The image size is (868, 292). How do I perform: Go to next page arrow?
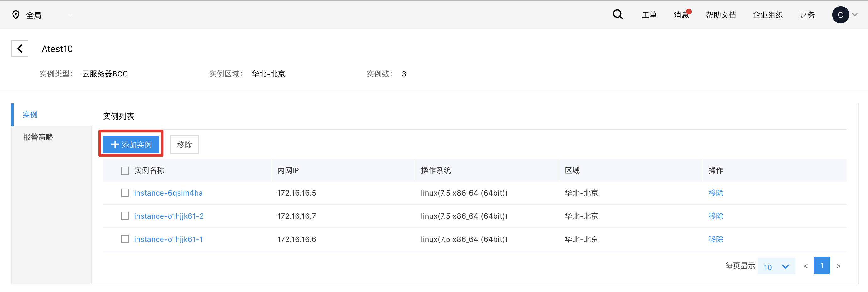(x=838, y=266)
